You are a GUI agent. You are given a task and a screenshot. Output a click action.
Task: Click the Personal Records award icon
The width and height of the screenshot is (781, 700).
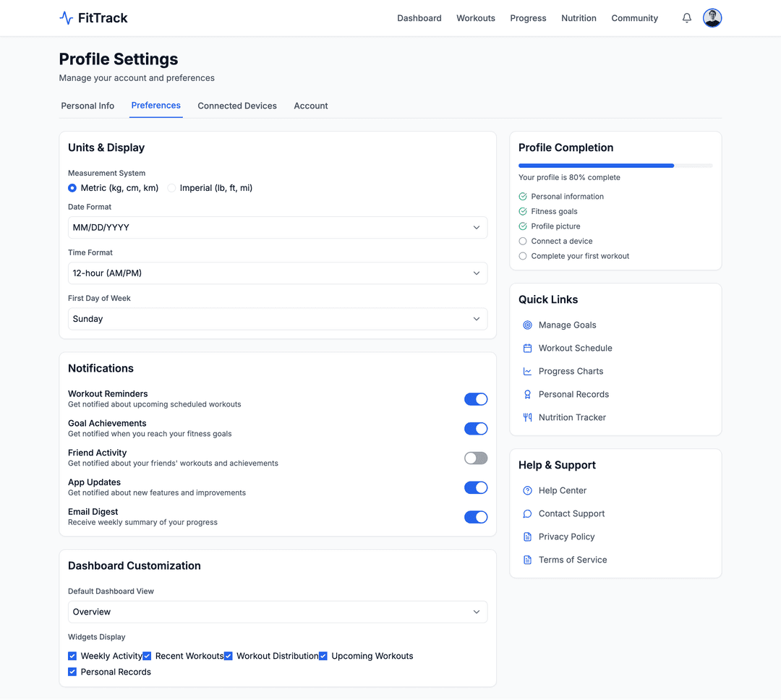pos(527,395)
